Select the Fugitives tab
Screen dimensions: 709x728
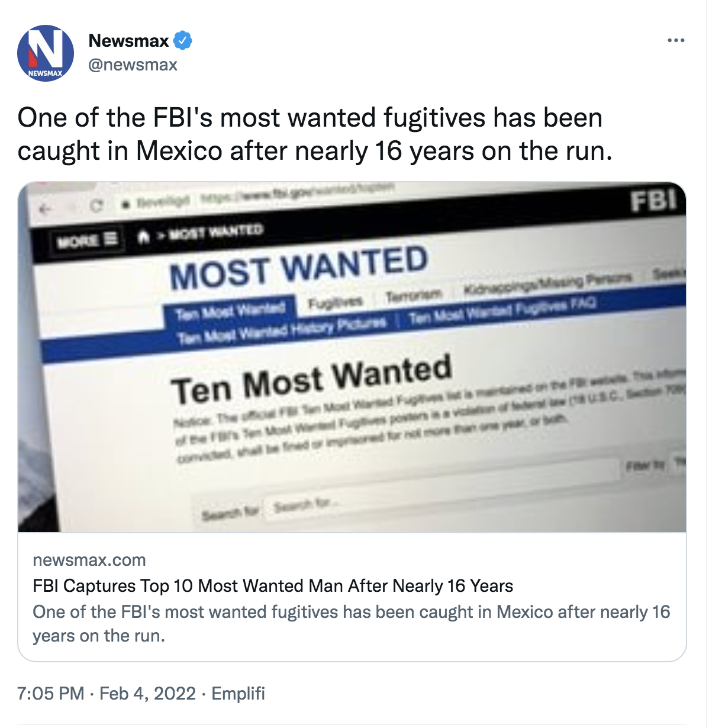pyautogui.click(x=335, y=302)
